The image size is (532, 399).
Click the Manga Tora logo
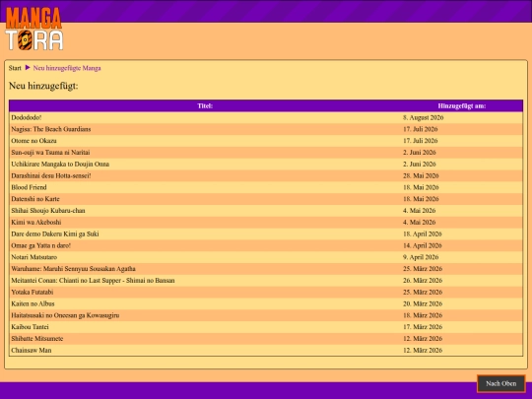(33, 29)
